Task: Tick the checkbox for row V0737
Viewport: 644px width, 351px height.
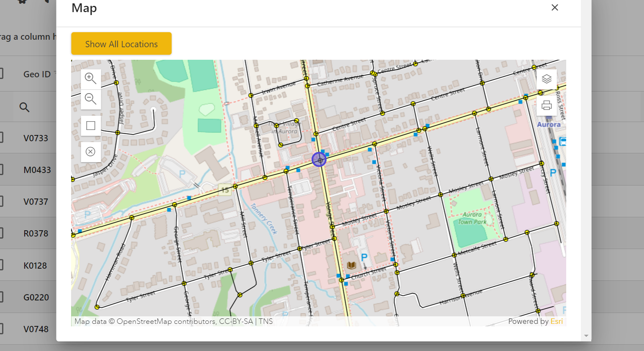Action: (1, 201)
